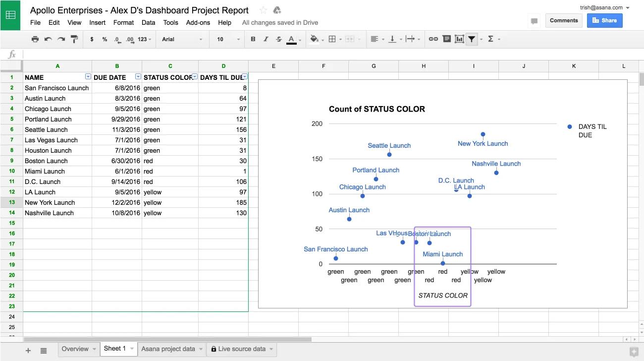Screen dimensions: 644x361
Task: Insert a chart using toolbar icon
Action: point(459,39)
